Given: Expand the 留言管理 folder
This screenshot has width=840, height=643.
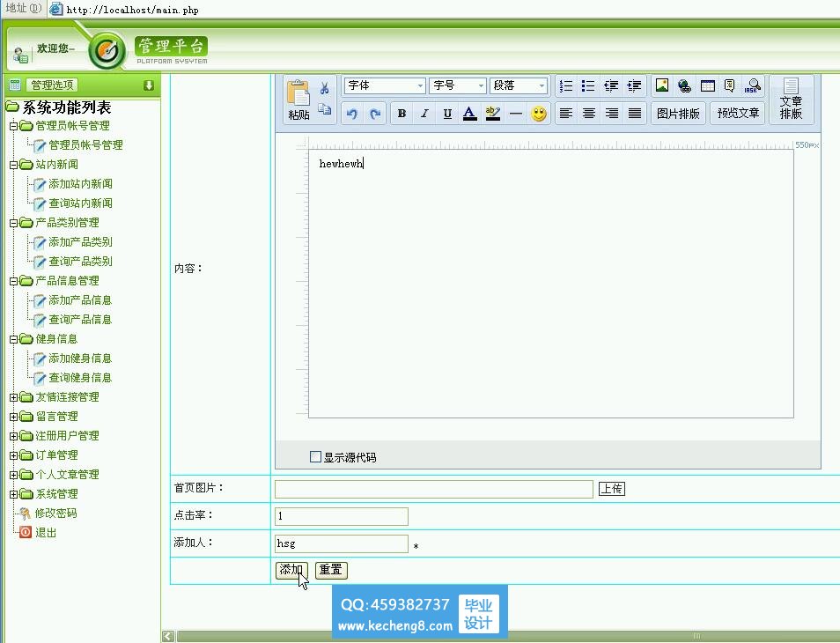Looking at the screenshot, I should [14, 417].
